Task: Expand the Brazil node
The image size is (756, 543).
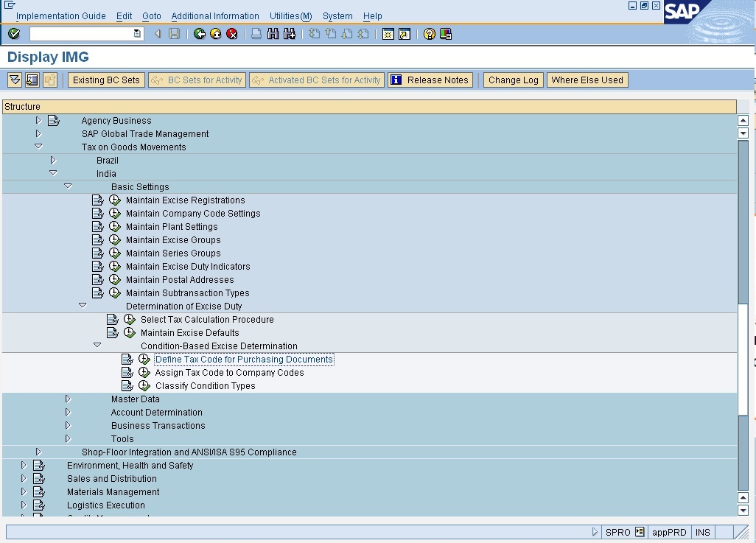Action: [x=53, y=160]
